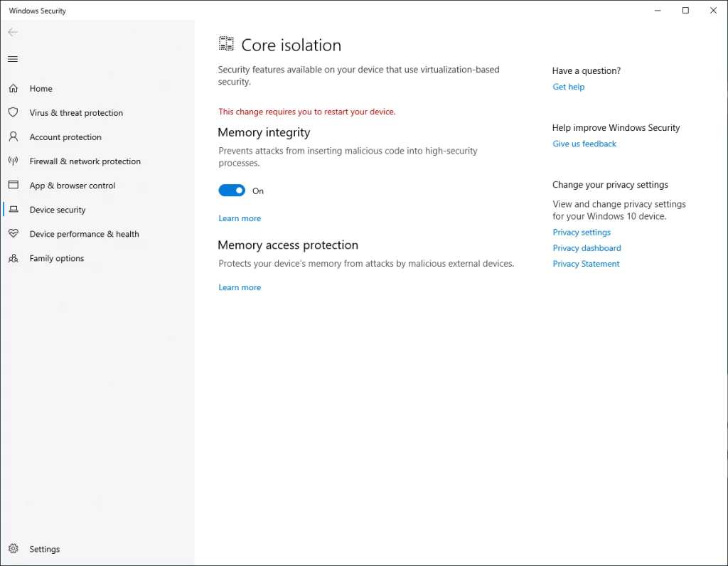Open the Get help link
Image resolution: width=728 pixels, height=566 pixels.
click(x=568, y=87)
